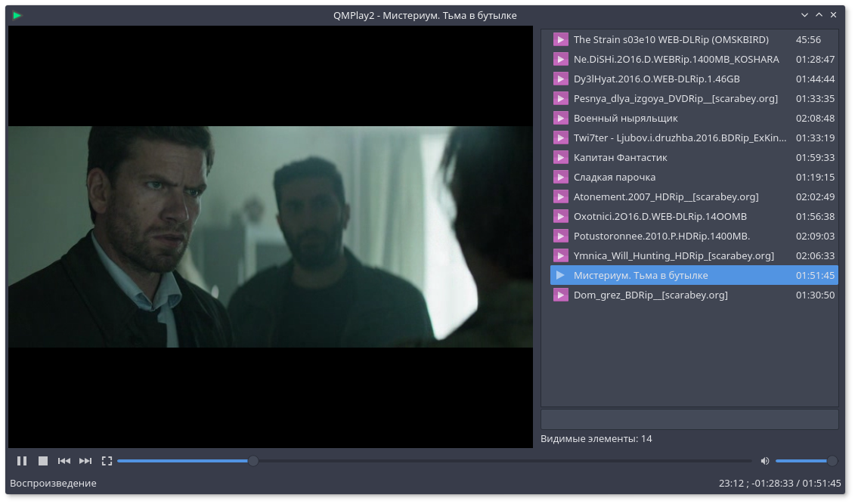Click the video icon beside Pesnya_dlya_izgoya entry
The image size is (855, 504).
pyautogui.click(x=560, y=99)
